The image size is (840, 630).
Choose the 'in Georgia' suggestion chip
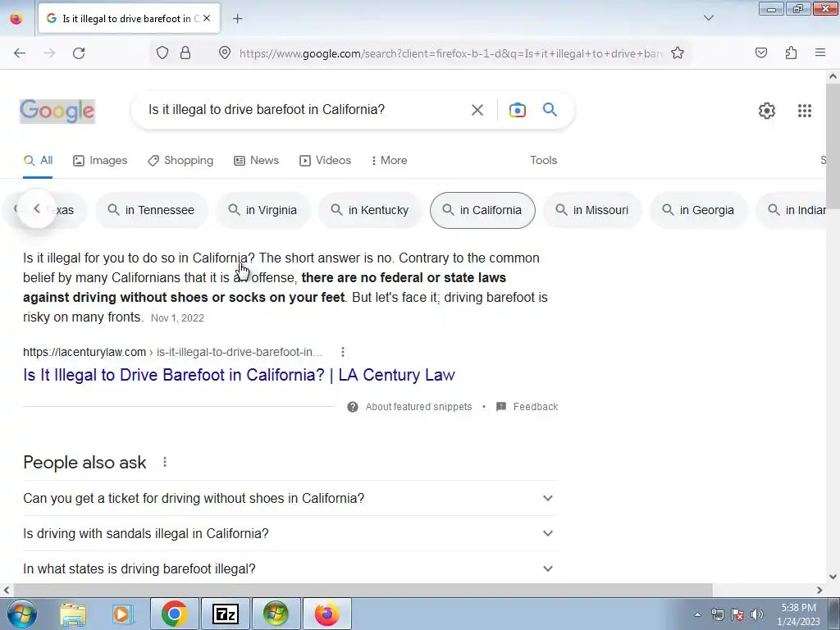pyautogui.click(x=699, y=210)
